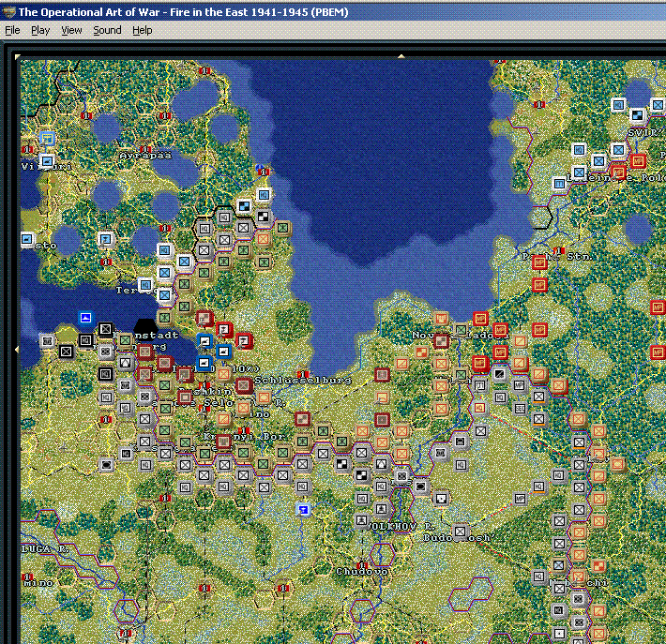Select the dark-red unit on Novaya Ladoga

point(441,340)
